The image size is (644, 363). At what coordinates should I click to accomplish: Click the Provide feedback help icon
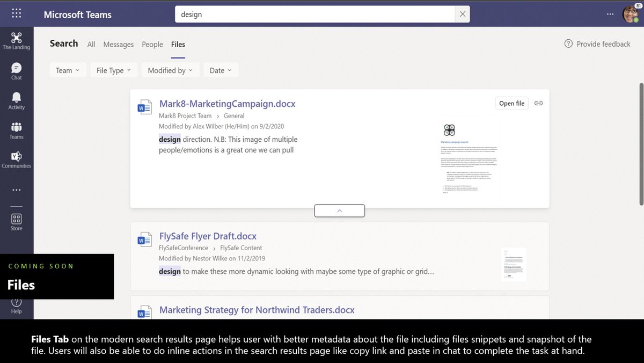569,43
